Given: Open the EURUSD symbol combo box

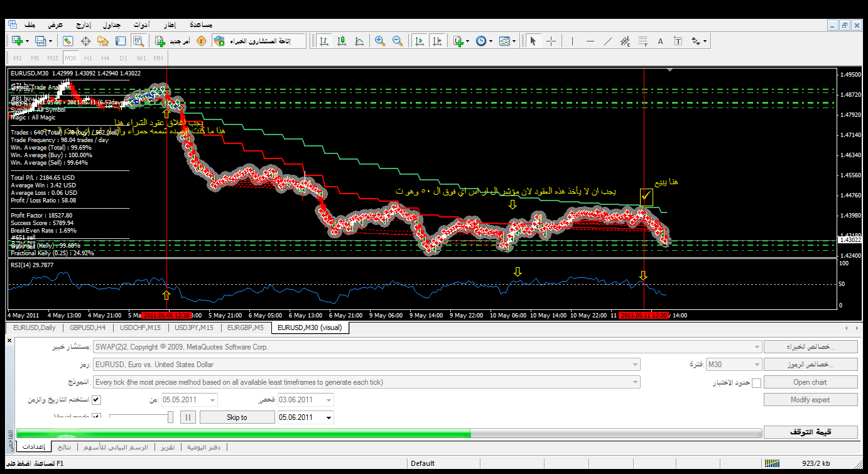Looking at the screenshot, I should click(x=366, y=365).
